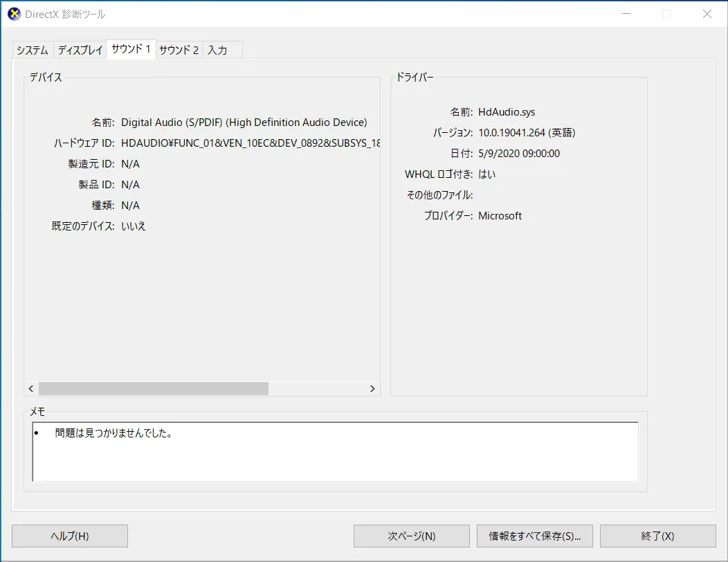Click the 種類 value N/A
The width and height of the screenshot is (728, 562).
[x=131, y=206]
